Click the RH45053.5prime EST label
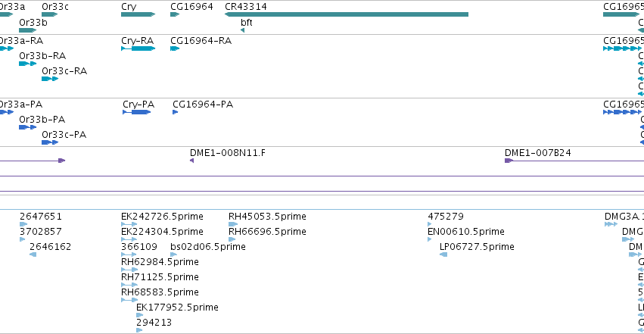Image resolution: width=644 pixels, height=334 pixels. (267, 217)
